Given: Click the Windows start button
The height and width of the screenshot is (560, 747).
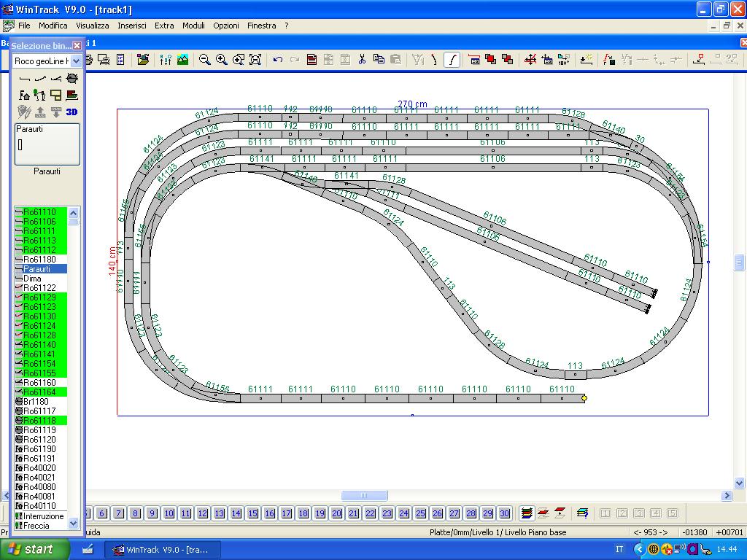Looking at the screenshot, I should [35, 550].
